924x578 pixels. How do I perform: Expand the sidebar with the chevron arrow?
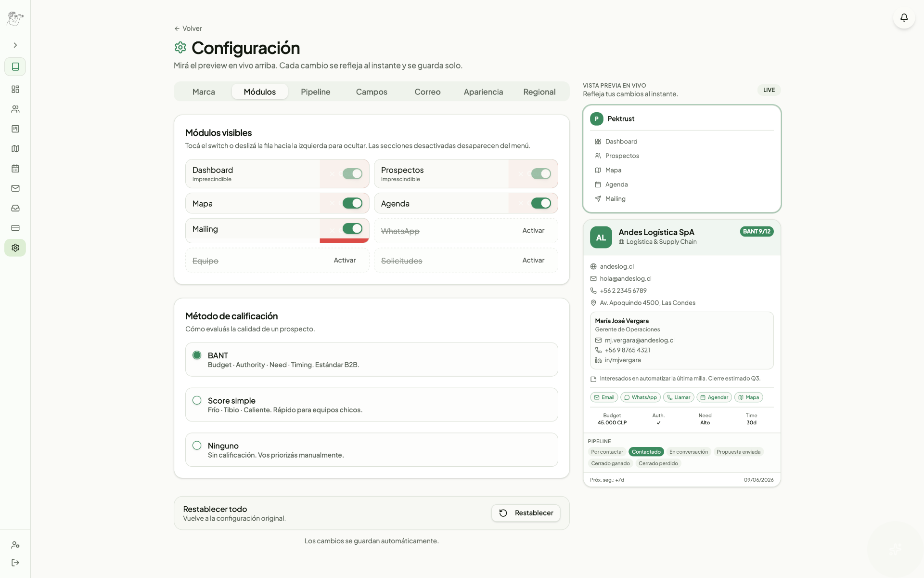click(15, 45)
